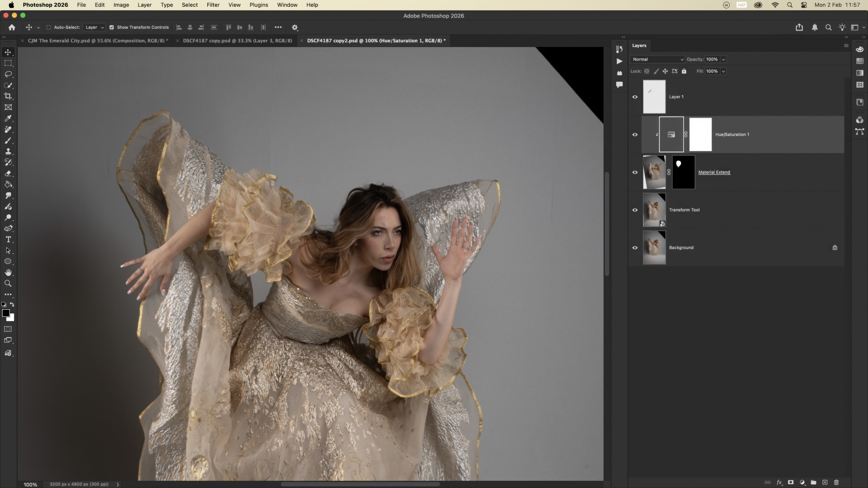Pick the Zoom tool in toolbar
Viewport: 868px width, 488px height.
[x=8, y=283]
